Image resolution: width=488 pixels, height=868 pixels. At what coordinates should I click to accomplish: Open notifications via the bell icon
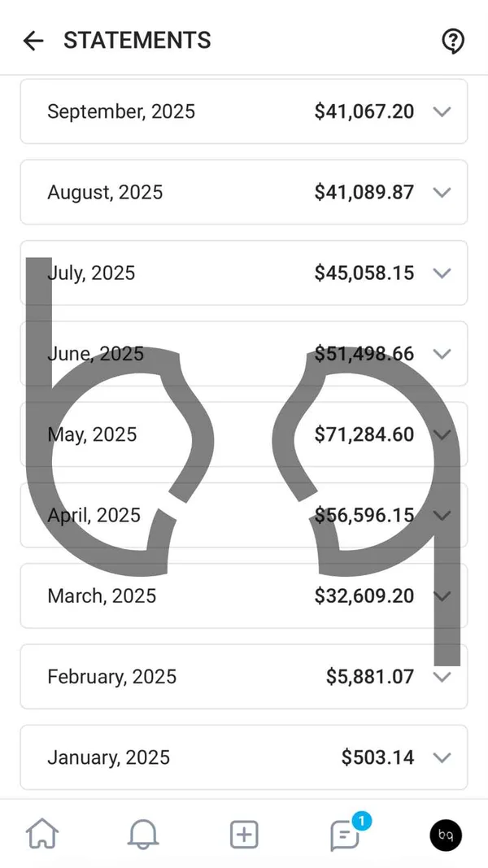point(142,833)
